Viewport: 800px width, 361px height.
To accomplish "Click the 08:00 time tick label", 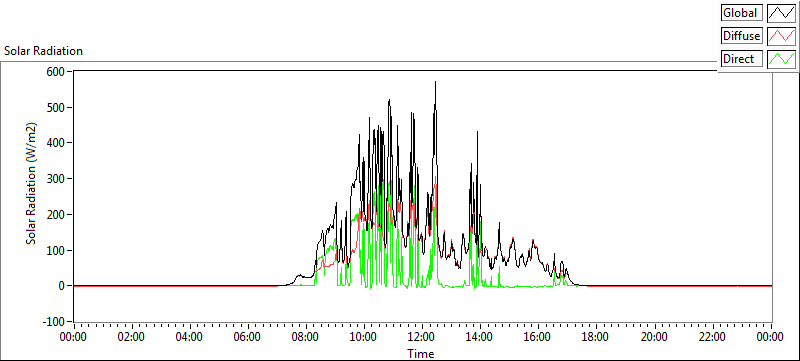I will (x=306, y=337).
